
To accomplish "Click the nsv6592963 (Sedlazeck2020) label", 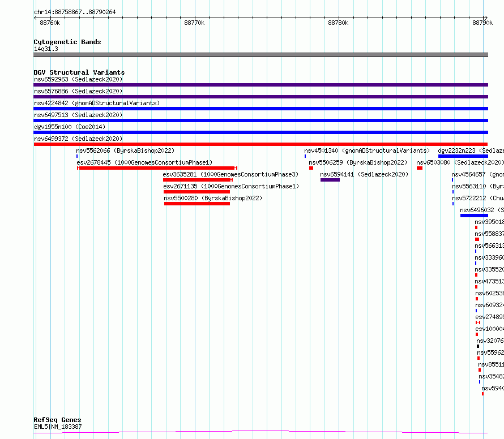I will click(78, 79).
